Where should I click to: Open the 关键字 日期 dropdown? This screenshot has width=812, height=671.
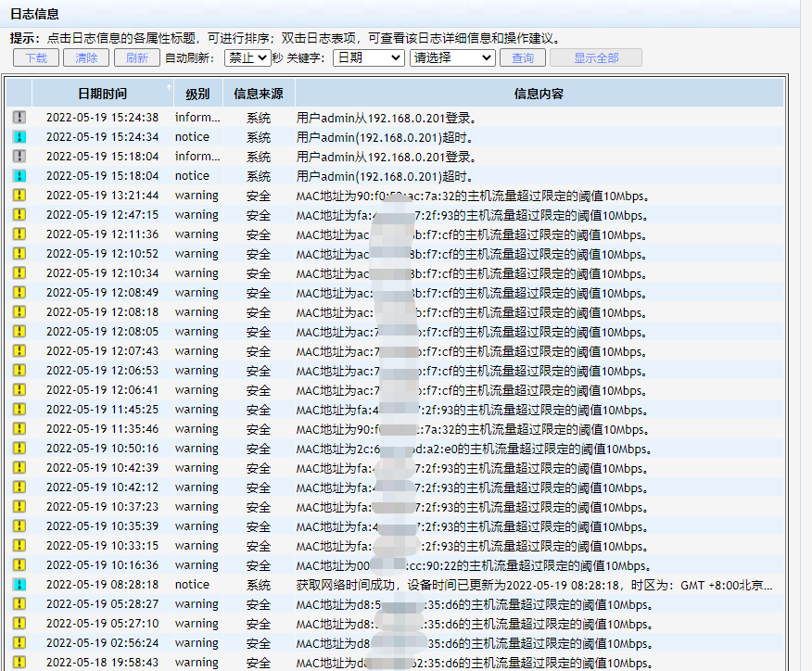click(x=369, y=58)
